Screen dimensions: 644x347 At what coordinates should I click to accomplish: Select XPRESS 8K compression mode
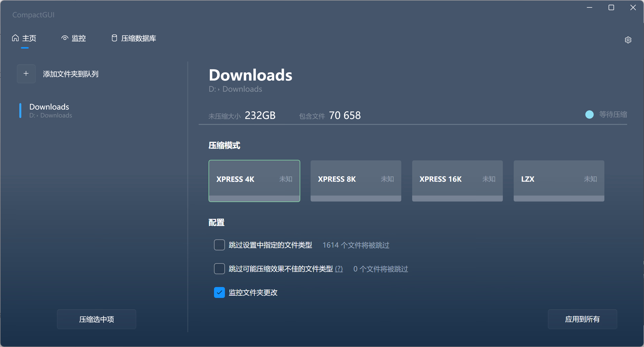[x=356, y=181]
